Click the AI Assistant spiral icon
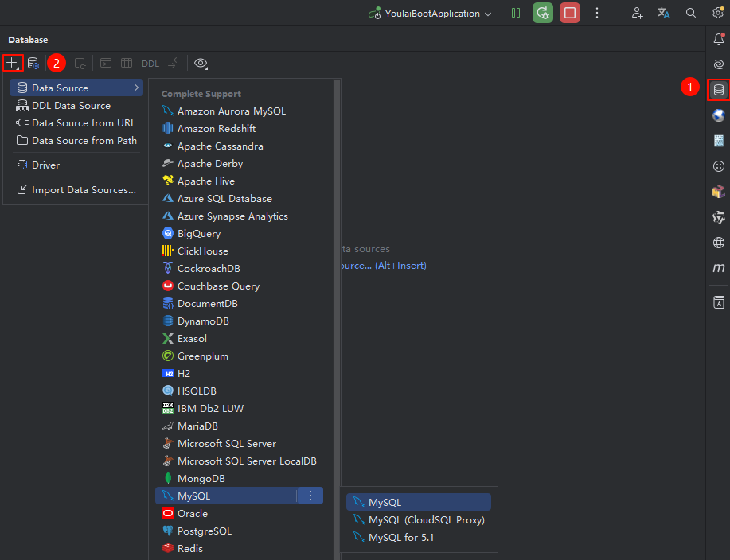The image size is (730, 560). pyautogui.click(x=719, y=64)
